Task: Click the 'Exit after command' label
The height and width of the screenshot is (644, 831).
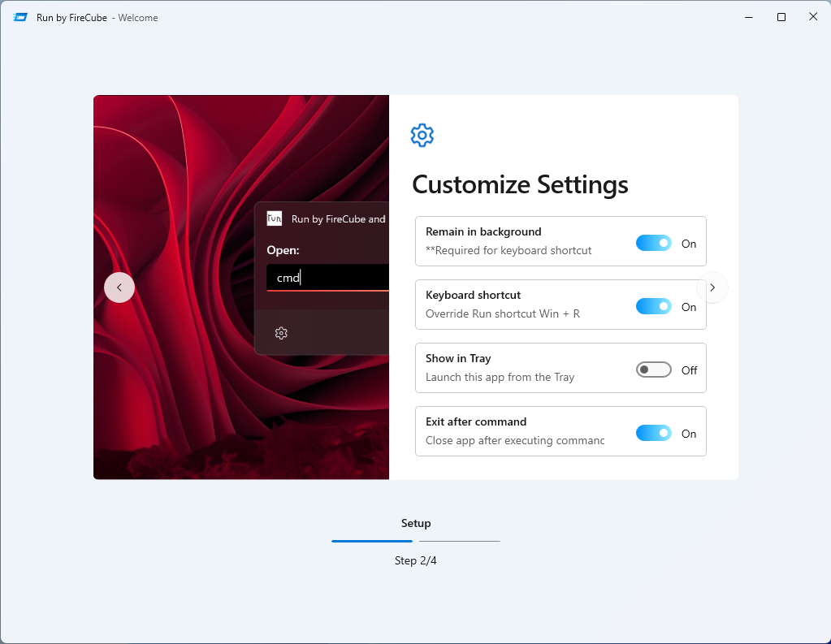Action: click(x=476, y=421)
